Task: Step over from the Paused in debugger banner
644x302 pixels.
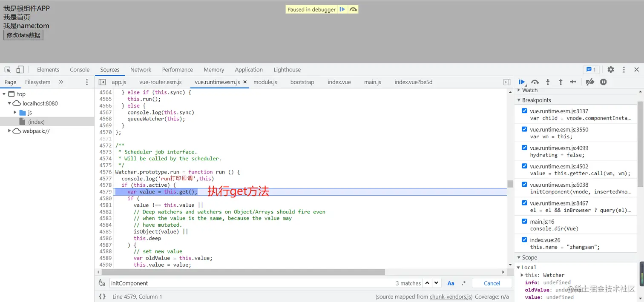Action: pos(353,9)
